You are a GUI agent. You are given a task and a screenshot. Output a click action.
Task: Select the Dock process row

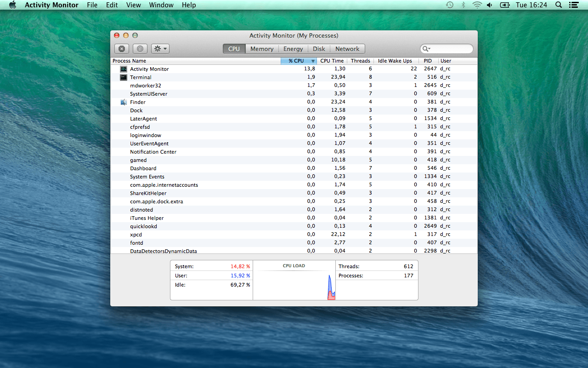click(x=294, y=110)
